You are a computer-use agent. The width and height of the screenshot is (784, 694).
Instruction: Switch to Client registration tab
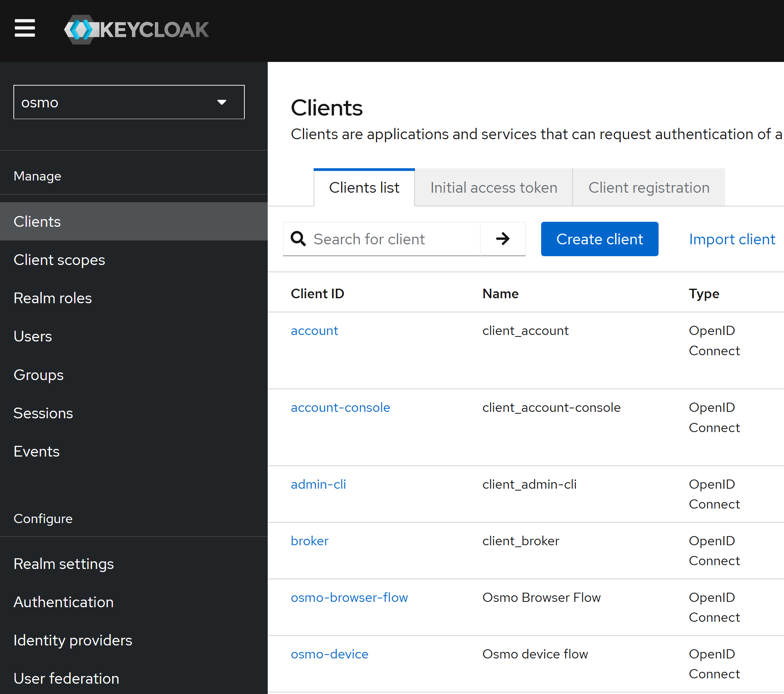(x=648, y=187)
